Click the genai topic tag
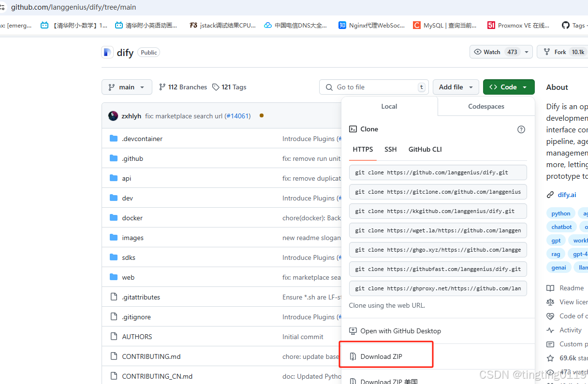 tap(559, 268)
